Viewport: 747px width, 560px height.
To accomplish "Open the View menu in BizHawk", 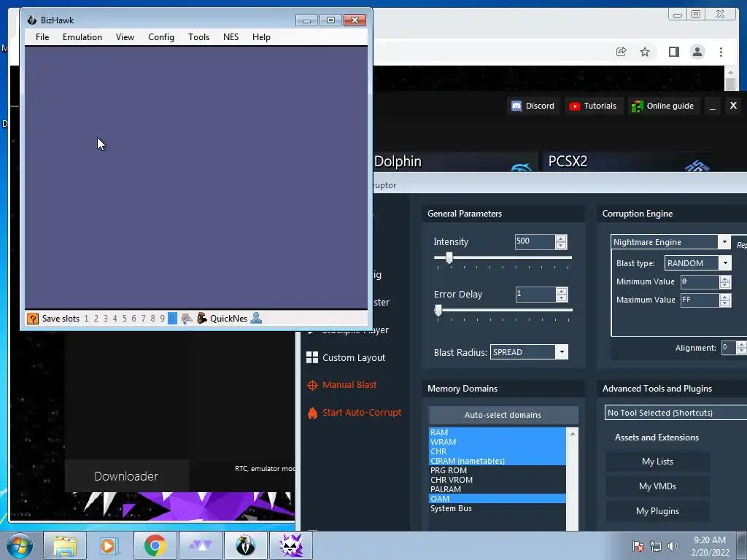I will 125,37.
